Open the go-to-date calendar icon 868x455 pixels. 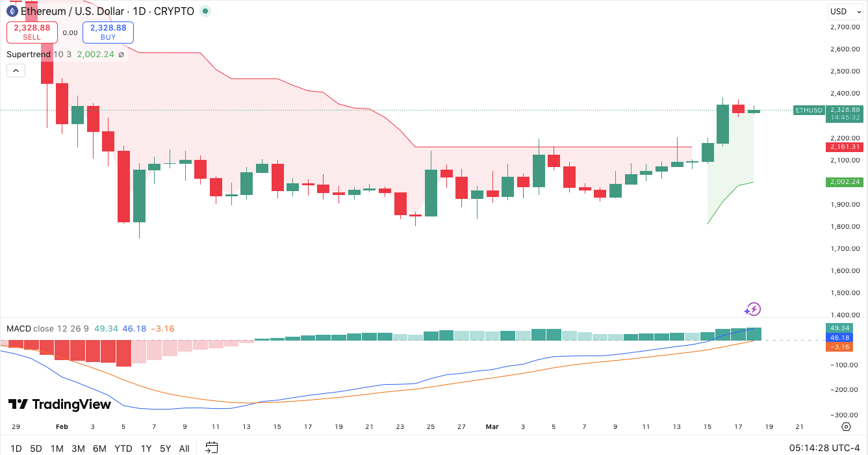point(211,448)
